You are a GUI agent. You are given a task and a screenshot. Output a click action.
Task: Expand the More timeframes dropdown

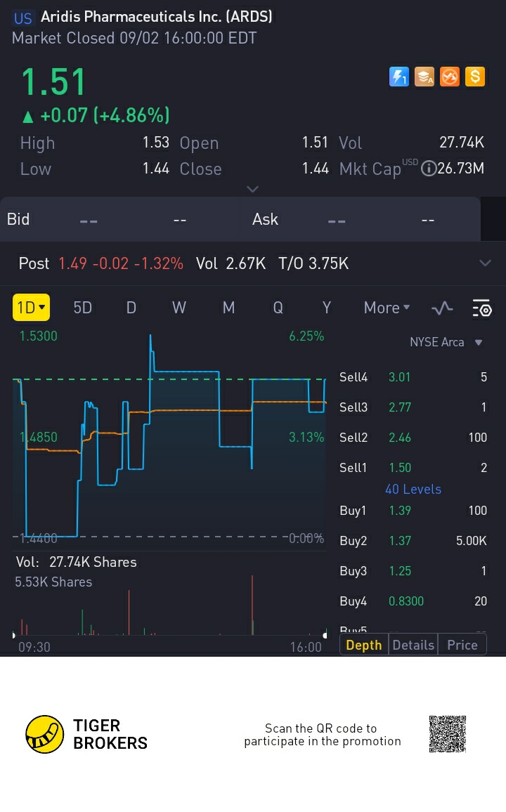(387, 308)
